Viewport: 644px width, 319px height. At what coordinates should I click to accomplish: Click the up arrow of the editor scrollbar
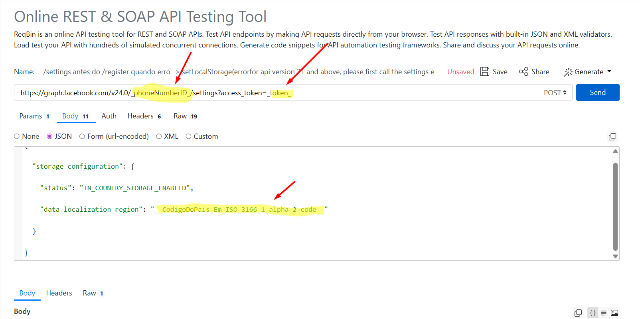[615, 151]
